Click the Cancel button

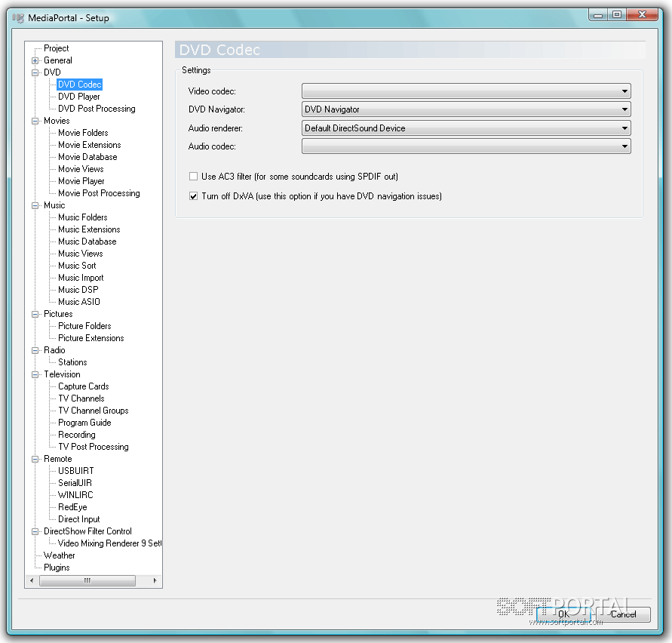(623, 614)
